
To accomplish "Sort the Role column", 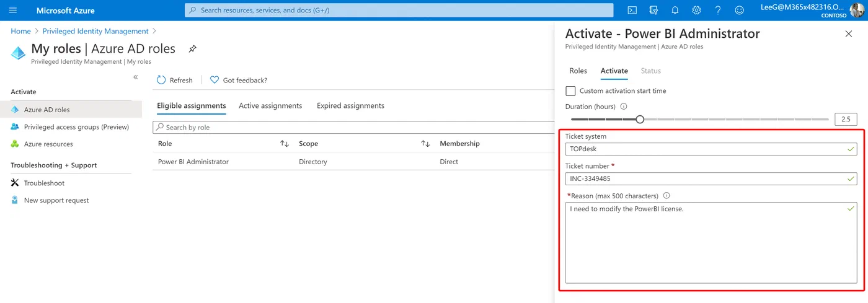I will pos(285,144).
